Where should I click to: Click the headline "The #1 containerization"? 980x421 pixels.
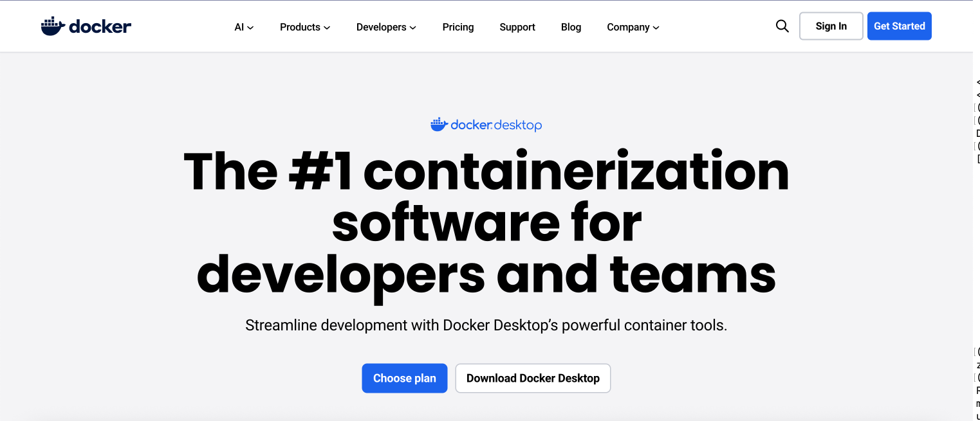(486, 172)
